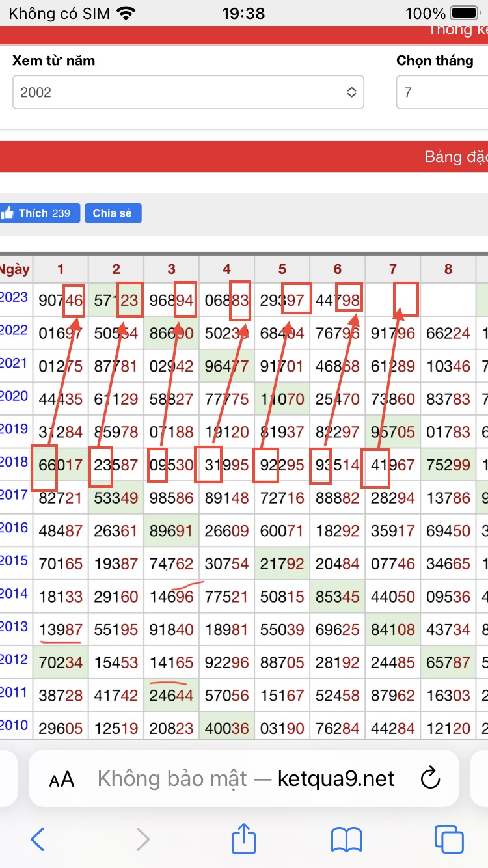The image size is (488, 868).
Task: Tap the Safari back arrow
Action: click(38, 839)
